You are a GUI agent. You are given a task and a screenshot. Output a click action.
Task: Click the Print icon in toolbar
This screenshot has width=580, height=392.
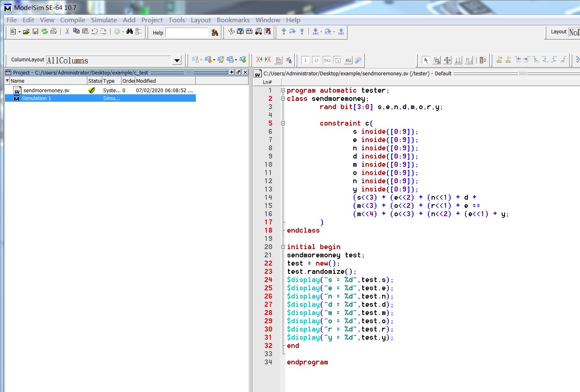54,32
